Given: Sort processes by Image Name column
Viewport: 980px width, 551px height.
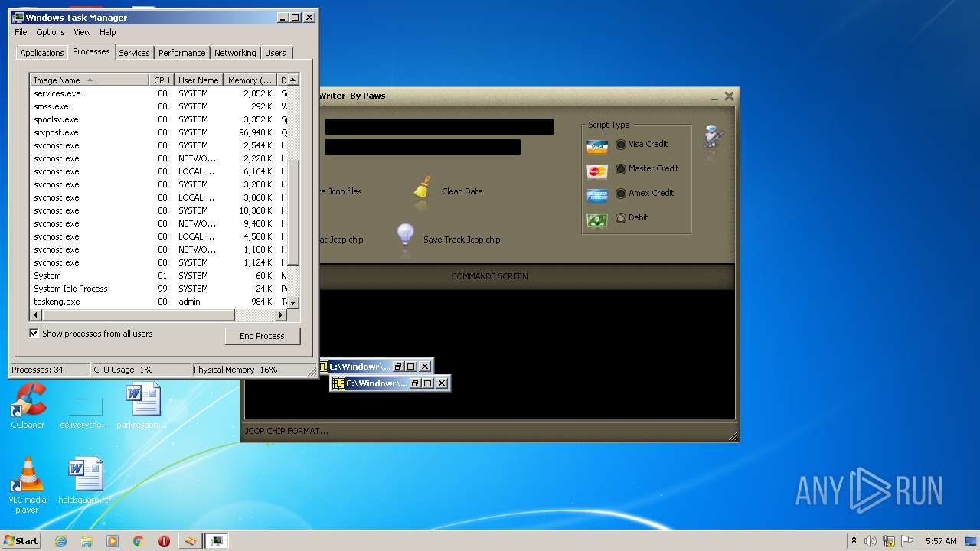Looking at the screenshot, I should [x=89, y=80].
